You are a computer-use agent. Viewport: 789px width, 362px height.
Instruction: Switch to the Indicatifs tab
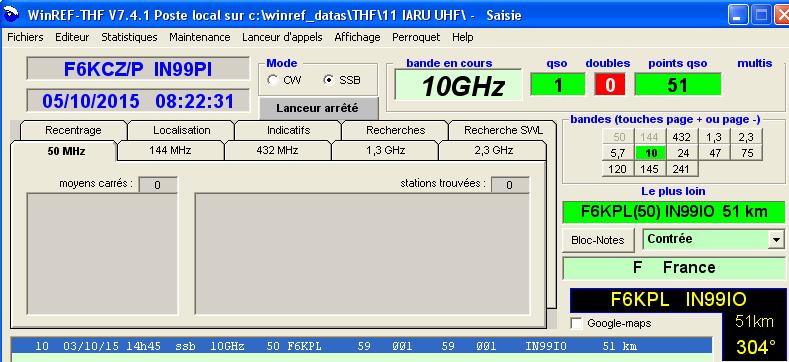coord(288,130)
